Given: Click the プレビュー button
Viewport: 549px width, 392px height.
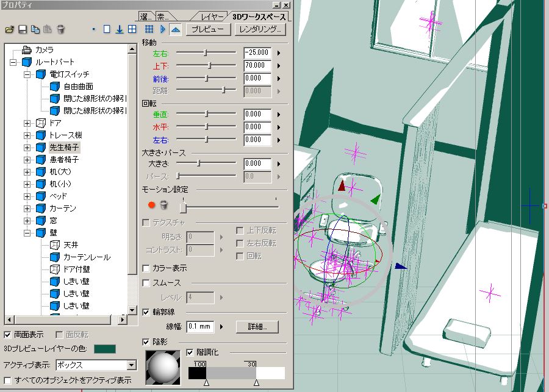Looking at the screenshot, I should pos(208,29).
